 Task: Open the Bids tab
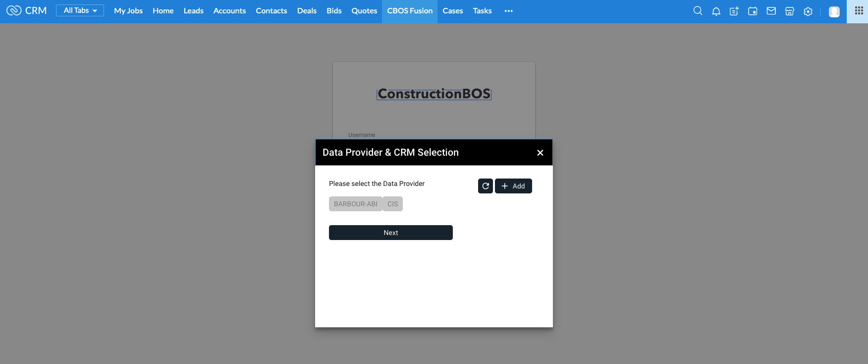[x=334, y=10]
